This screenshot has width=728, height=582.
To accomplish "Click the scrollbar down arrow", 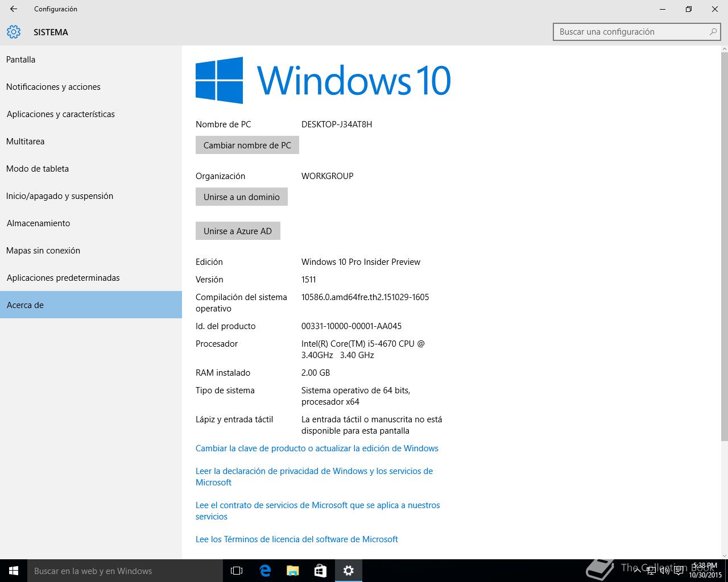I will point(724,555).
